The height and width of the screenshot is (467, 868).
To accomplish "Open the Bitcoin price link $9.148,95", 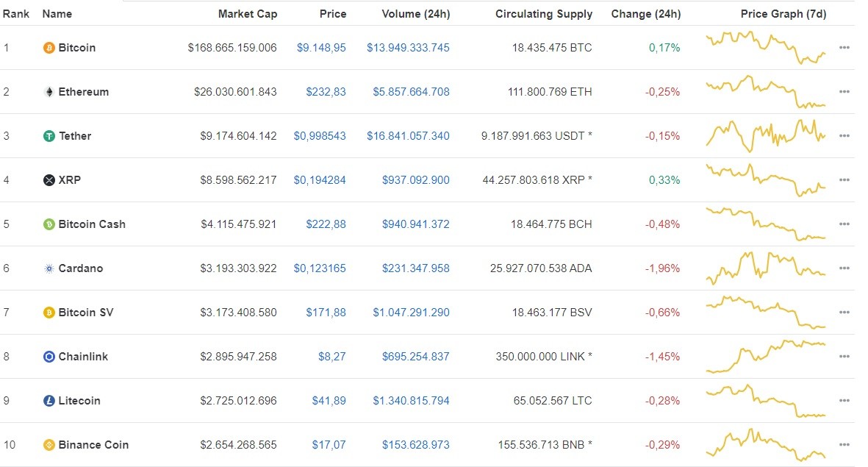I will click(x=320, y=47).
